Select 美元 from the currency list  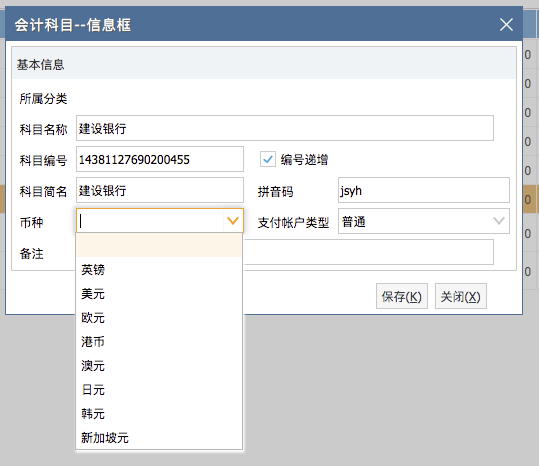pos(159,294)
